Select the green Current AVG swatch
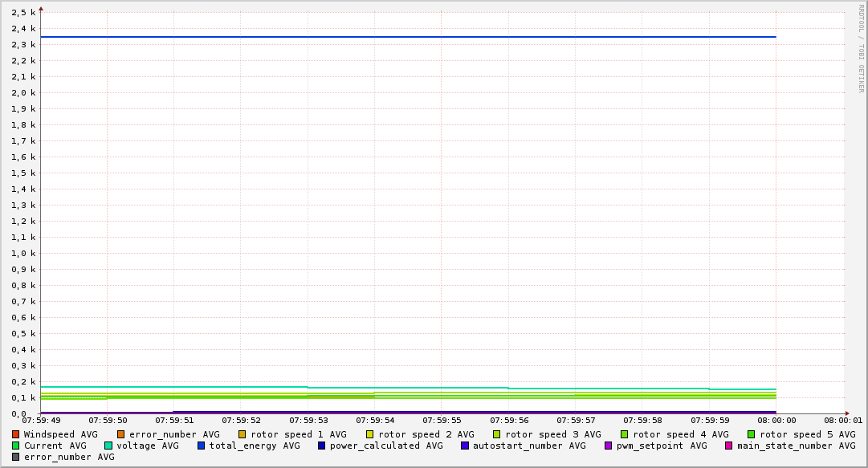868x468 pixels. tap(15, 446)
